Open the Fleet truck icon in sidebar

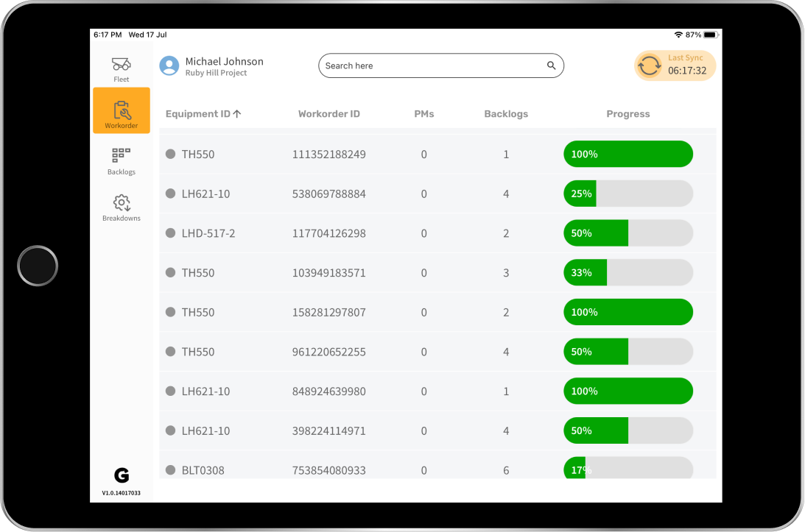click(x=121, y=65)
